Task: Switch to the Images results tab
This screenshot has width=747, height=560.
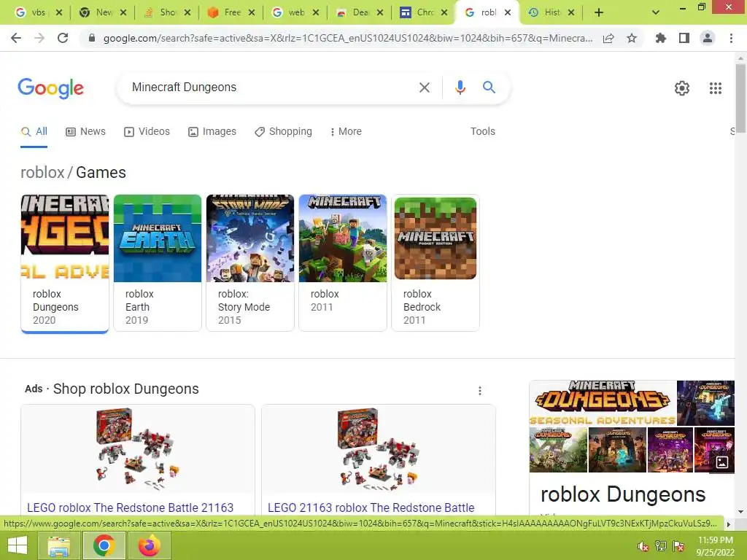Action: (x=212, y=131)
